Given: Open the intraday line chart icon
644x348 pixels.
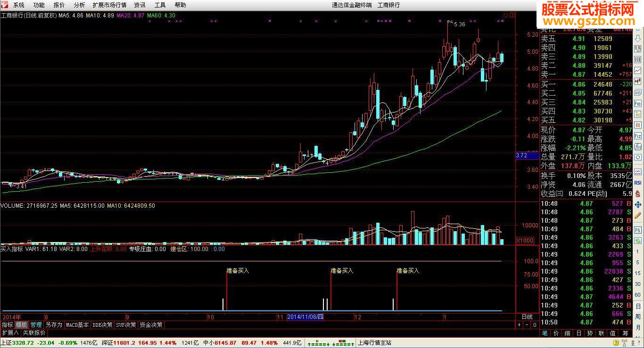Looking at the screenshot, I should coord(638,71).
